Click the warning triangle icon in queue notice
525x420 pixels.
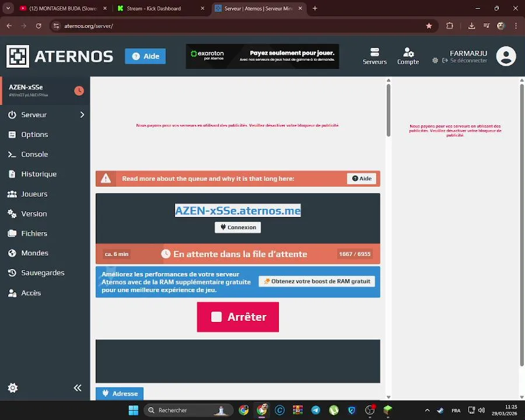pyautogui.click(x=106, y=178)
